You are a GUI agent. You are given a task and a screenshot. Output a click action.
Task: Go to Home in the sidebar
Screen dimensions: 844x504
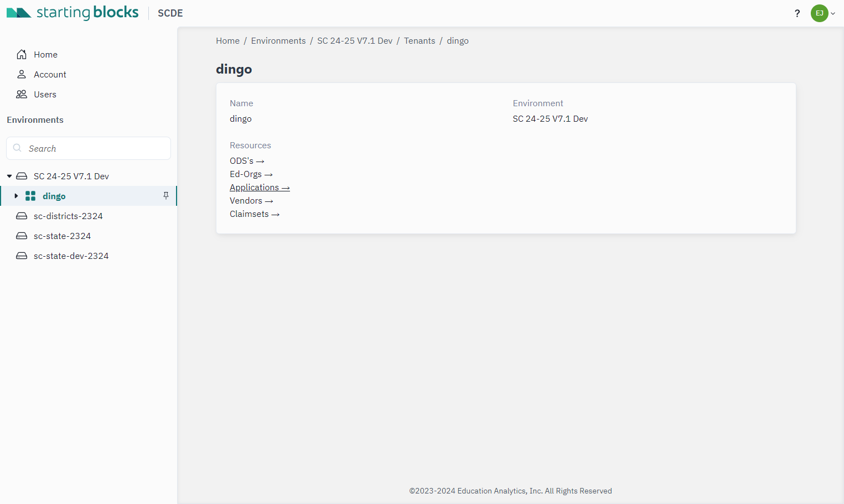click(45, 54)
